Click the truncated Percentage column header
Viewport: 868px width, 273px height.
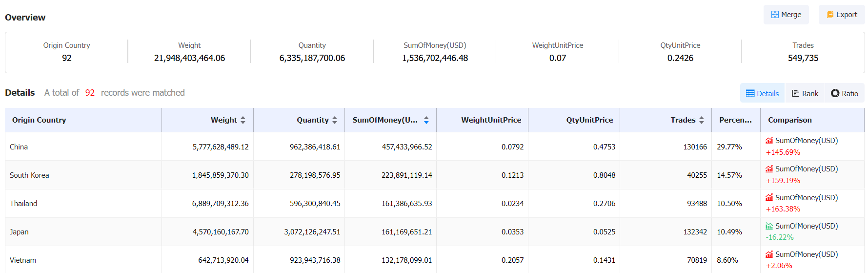(735, 120)
